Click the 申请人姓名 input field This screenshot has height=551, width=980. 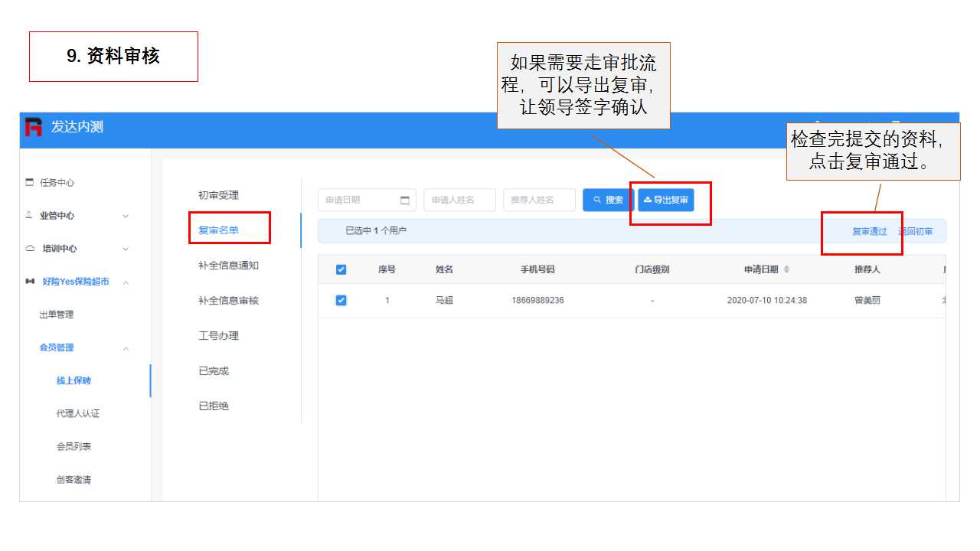pyautogui.click(x=459, y=201)
